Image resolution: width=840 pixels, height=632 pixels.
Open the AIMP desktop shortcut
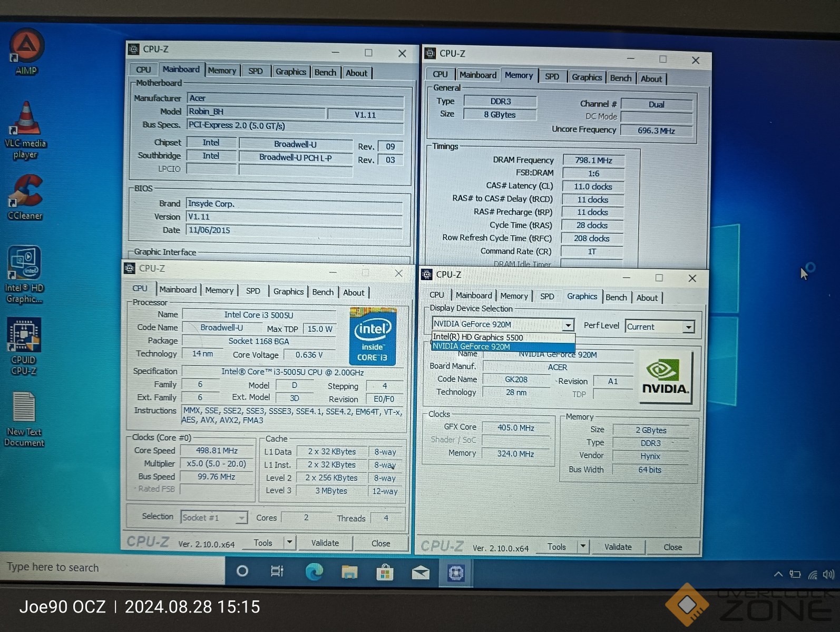26,53
